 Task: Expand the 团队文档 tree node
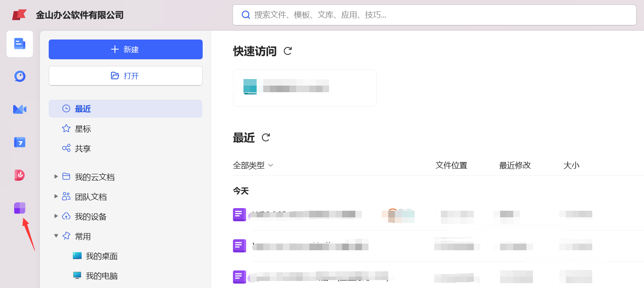click(x=56, y=196)
